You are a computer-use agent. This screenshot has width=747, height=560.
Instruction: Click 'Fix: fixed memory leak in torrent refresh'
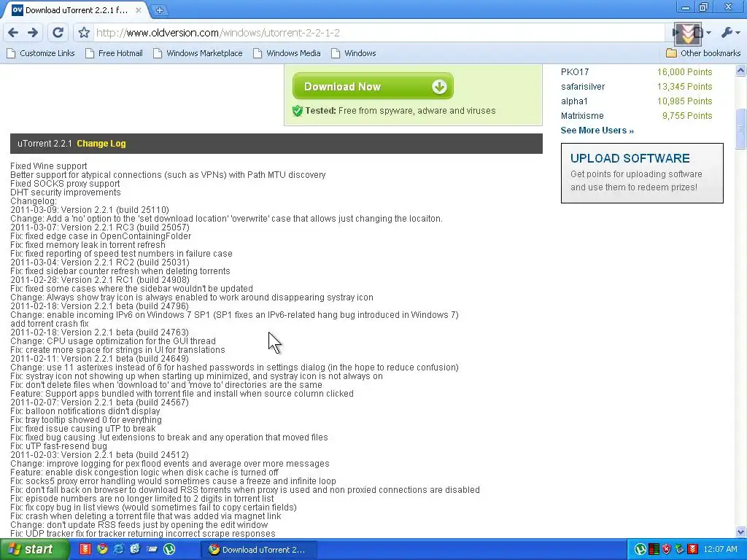tap(88, 245)
